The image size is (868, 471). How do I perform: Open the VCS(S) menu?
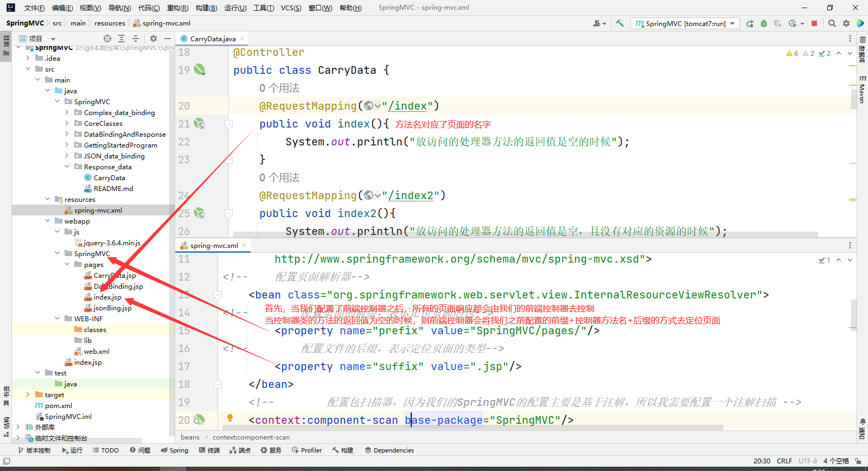click(x=291, y=8)
